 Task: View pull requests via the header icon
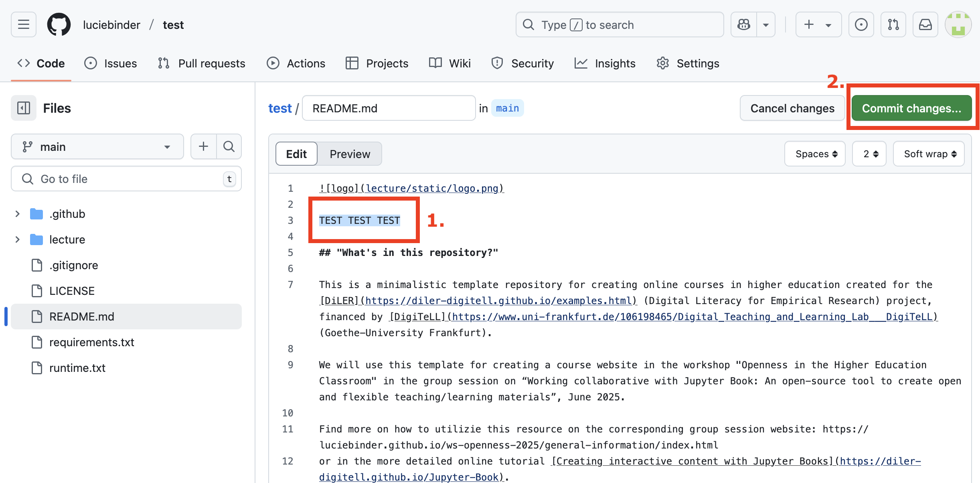(893, 24)
